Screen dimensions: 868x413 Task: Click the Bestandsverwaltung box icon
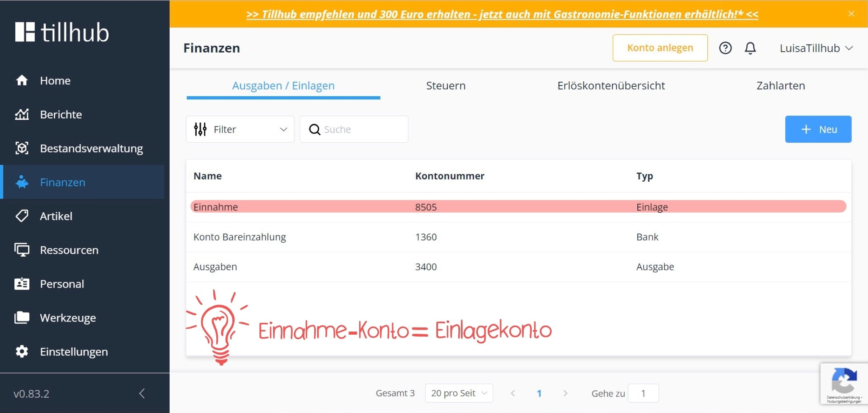(x=22, y=148)
